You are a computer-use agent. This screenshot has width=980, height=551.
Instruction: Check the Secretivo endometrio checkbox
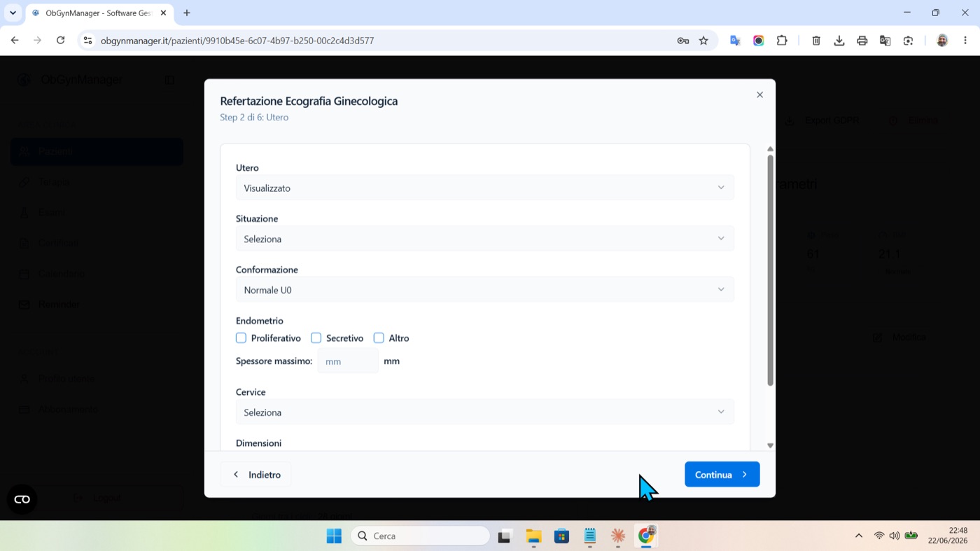tap(316, 338)
